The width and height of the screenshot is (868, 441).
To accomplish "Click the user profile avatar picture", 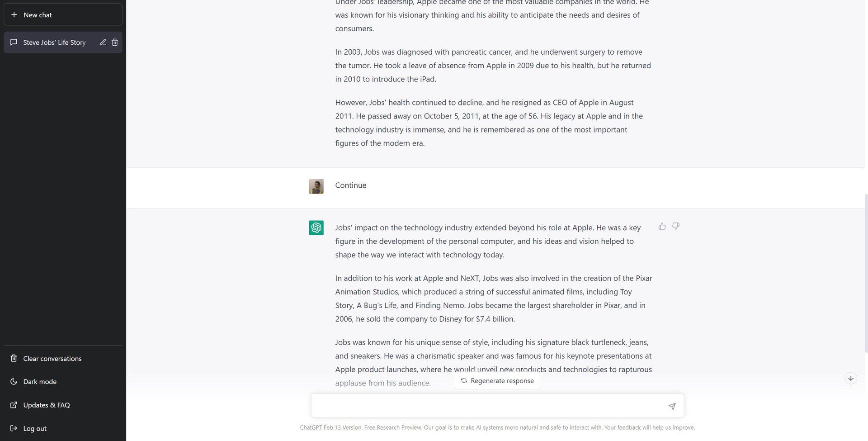I will click(x=316, y=186).
